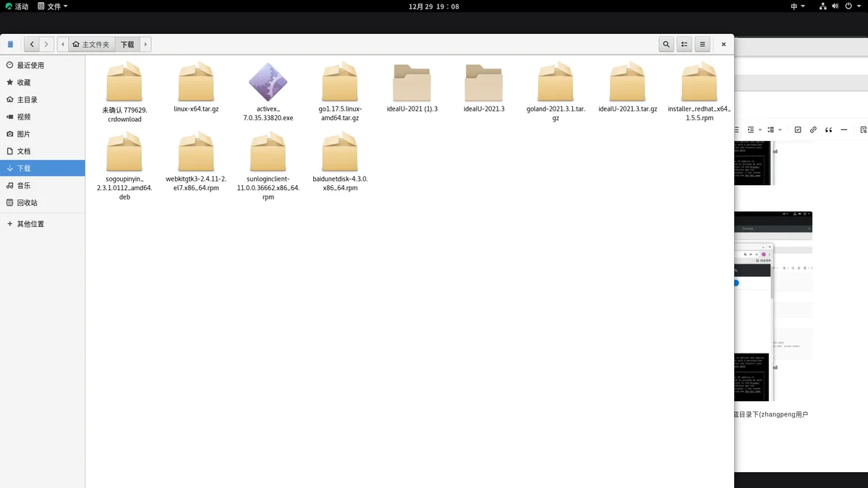Open 视频 folder in sidebar

[43, 116]
